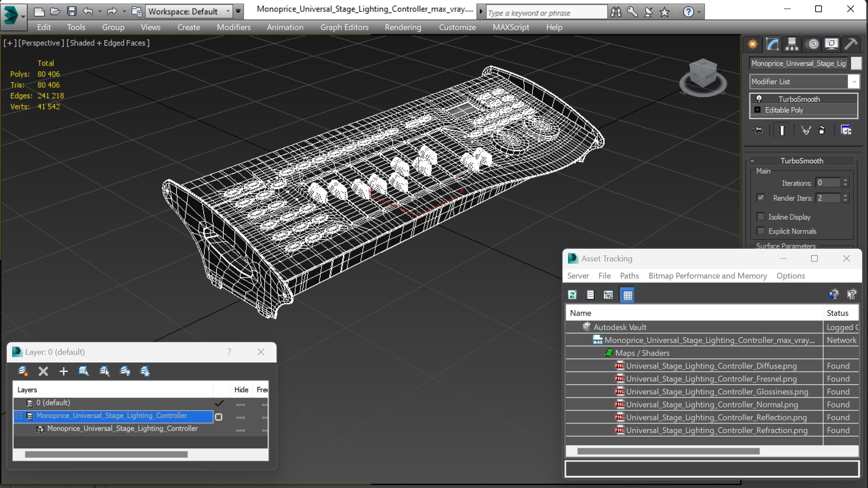Click the object color swatch

click(856, 63)
